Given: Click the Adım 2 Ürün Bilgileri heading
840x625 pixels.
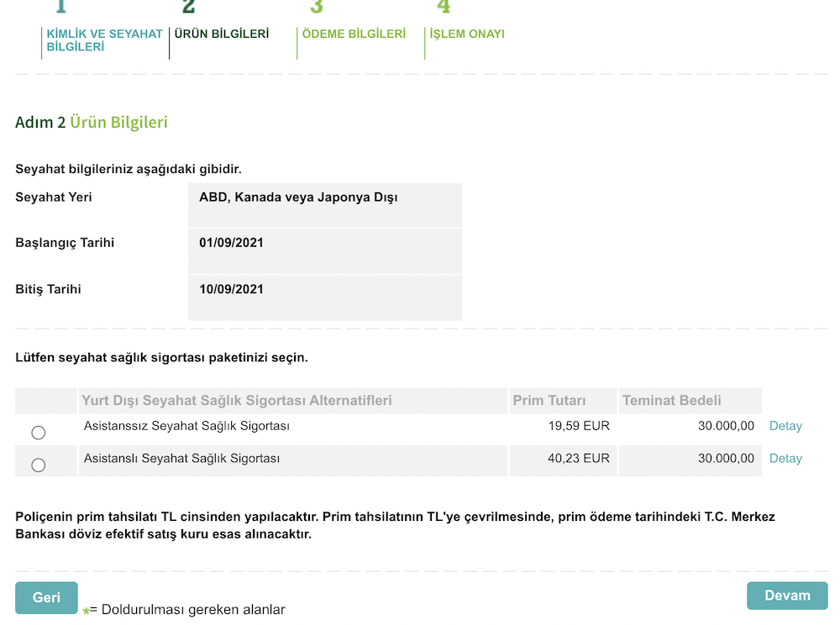Looking at the screenshot, I should (91, 123).
